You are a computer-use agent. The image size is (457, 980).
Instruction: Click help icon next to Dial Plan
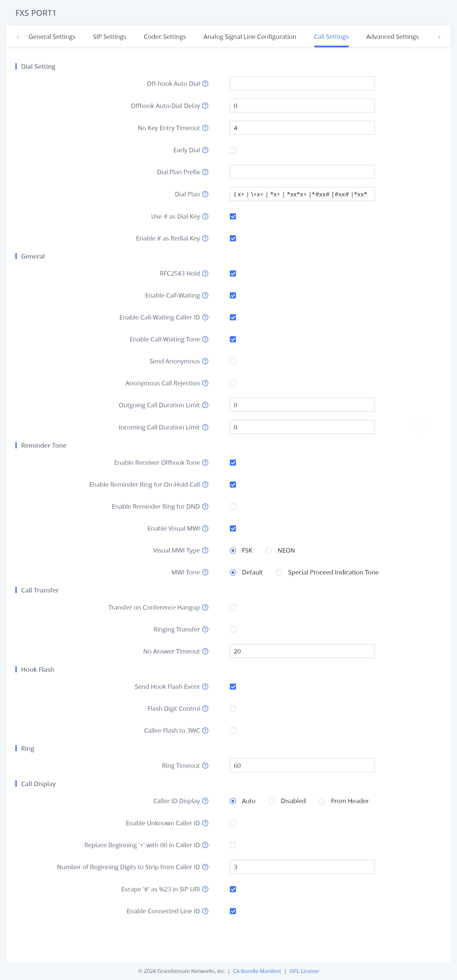[x=205, y=194]
